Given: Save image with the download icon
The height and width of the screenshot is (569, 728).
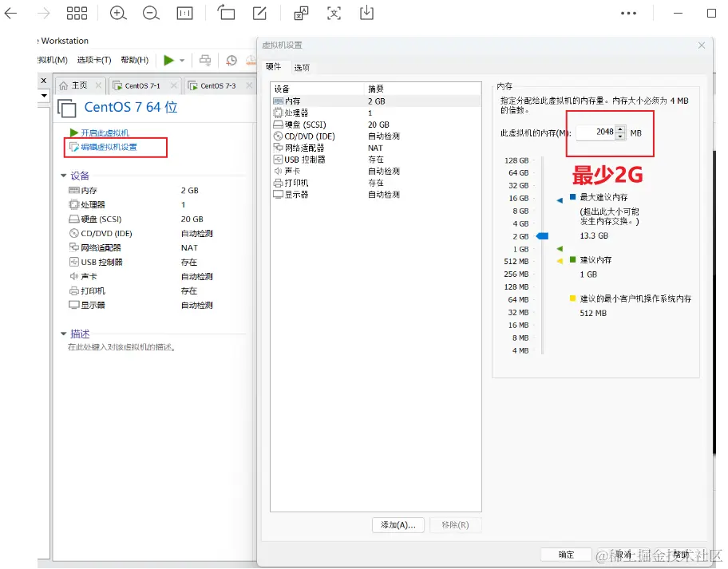Looking at the screenshot, I should (366, 13).
